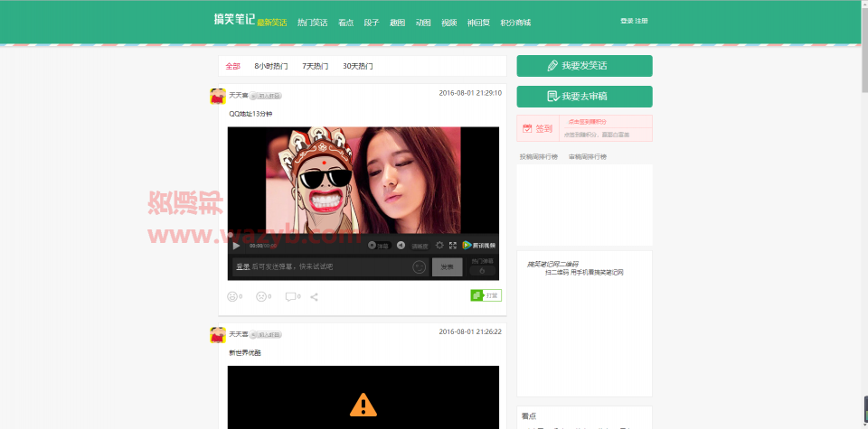
Task: Click the video thumbnail of the QQ地址13分钟 post
Action: [363, 181]
